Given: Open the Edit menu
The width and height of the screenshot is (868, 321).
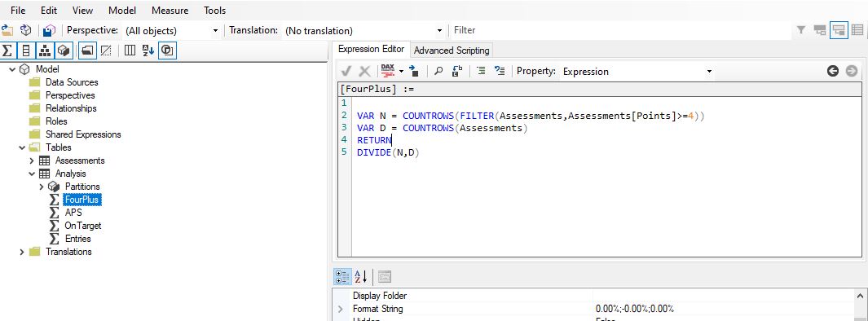Looking at the screenshot, I should tap(49, 11).
